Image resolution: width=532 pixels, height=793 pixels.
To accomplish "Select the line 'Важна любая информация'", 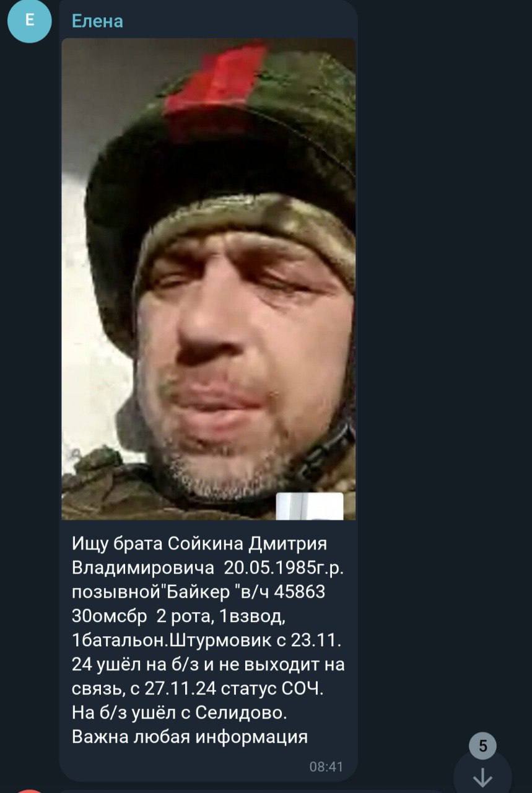I will [190, 737].
